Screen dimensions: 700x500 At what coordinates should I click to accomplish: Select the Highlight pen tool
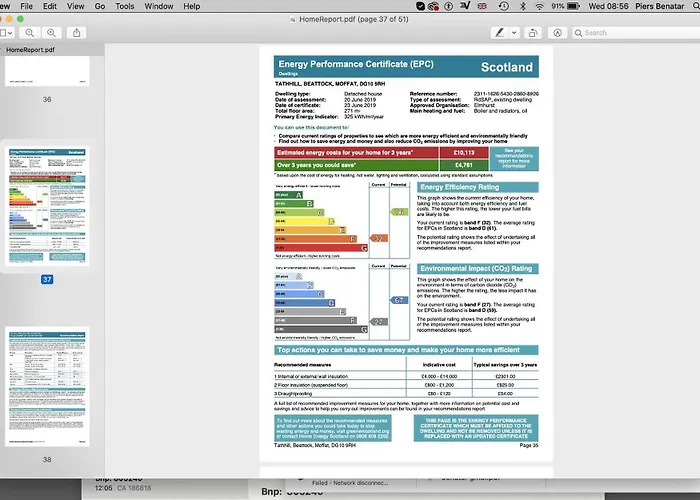(500, 33)
